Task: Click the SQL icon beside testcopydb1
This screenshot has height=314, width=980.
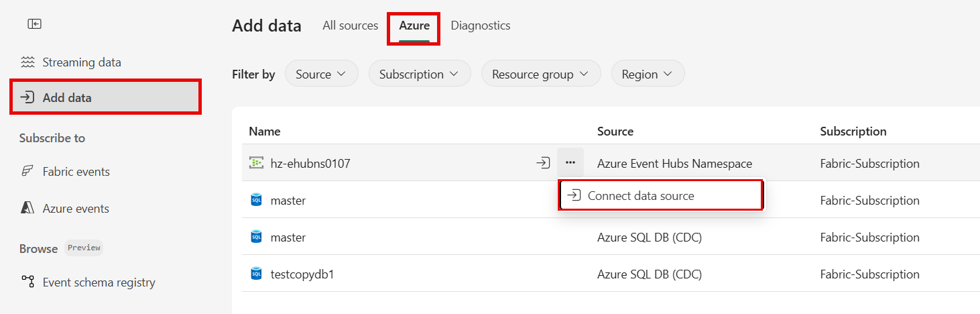Action: tap(256, 274)
